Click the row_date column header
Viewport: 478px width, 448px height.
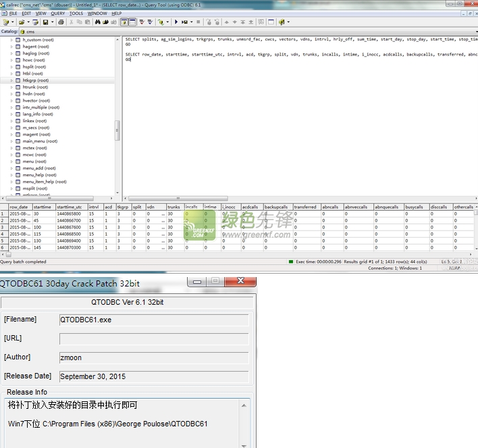point(20,207)
